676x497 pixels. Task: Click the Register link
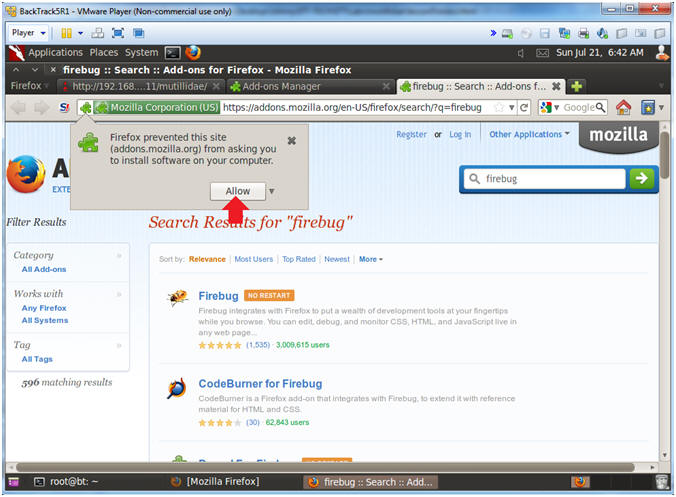411,134
